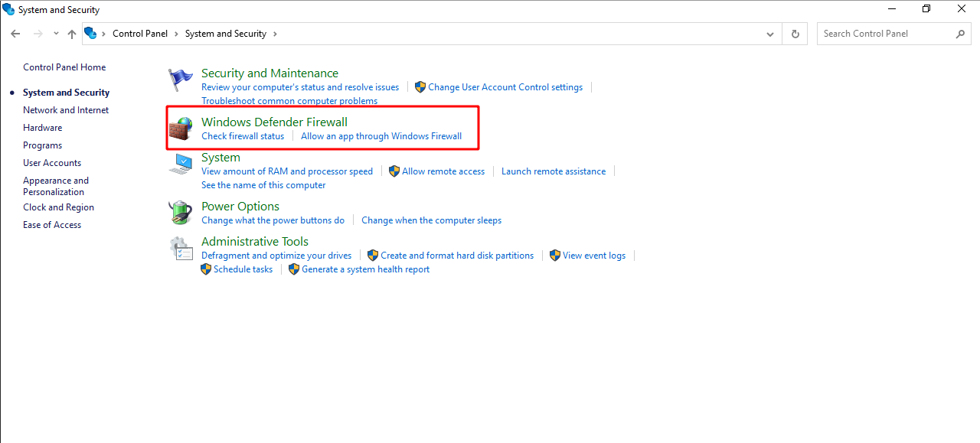Open Security and Maintenance heading
The width and height of the screenshot is (980, 443).
coord(269,73)
